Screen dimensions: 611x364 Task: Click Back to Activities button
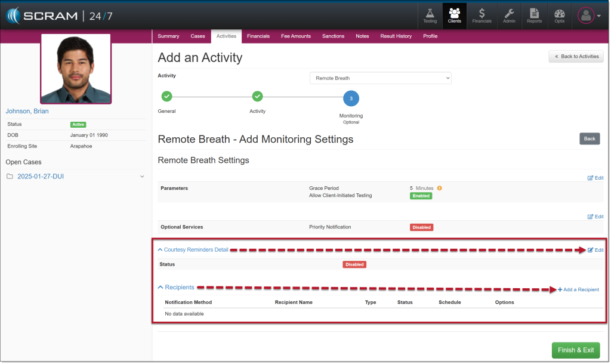point(576,57)
